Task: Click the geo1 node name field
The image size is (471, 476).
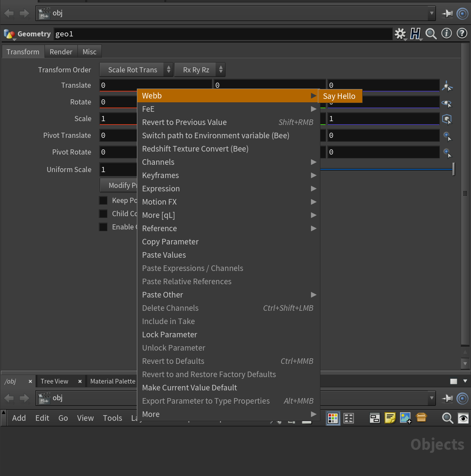Action: tap(223, 34)
